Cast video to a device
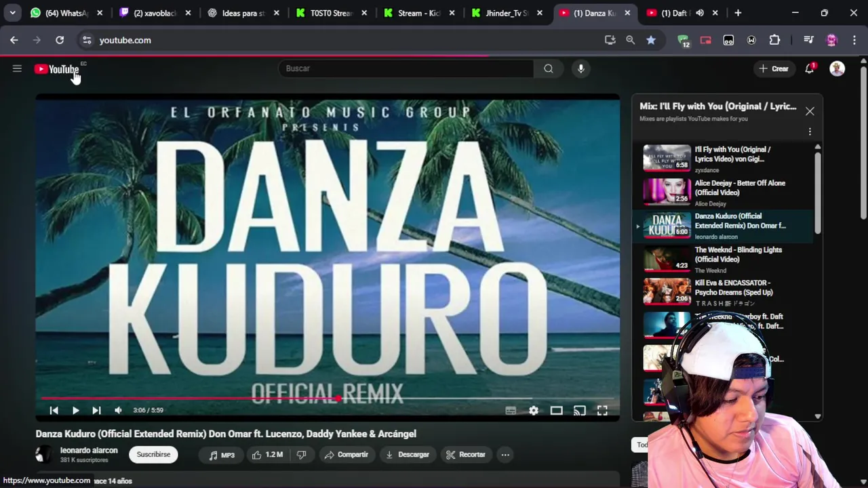The image size is (868, 488). [x=579, y=410]
